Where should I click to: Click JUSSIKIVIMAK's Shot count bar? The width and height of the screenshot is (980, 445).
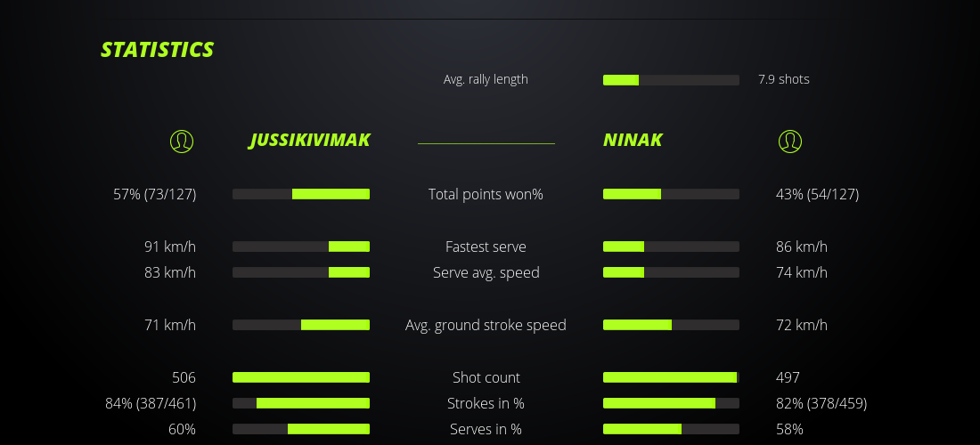click(x=301, y=377)
